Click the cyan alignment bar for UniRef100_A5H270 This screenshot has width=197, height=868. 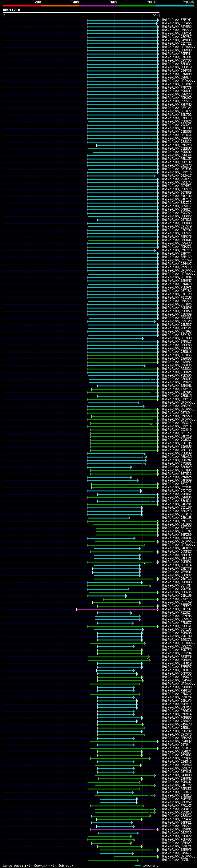click(x=123, y=30)
